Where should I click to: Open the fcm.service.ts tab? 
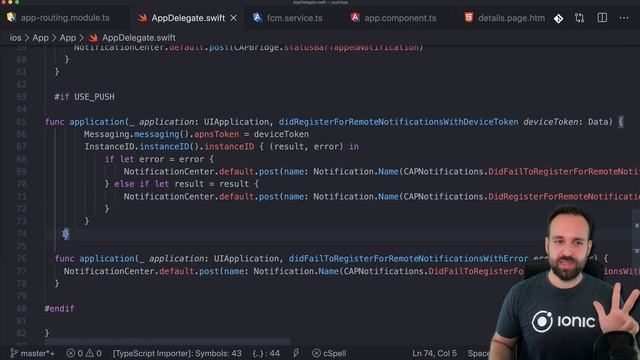pos(294,18)
